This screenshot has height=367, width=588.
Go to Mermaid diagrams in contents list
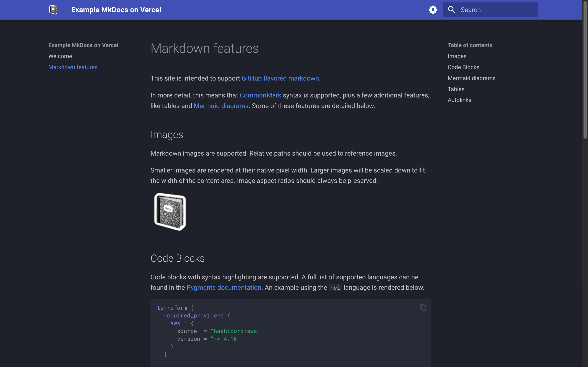[x=471, y=78]
